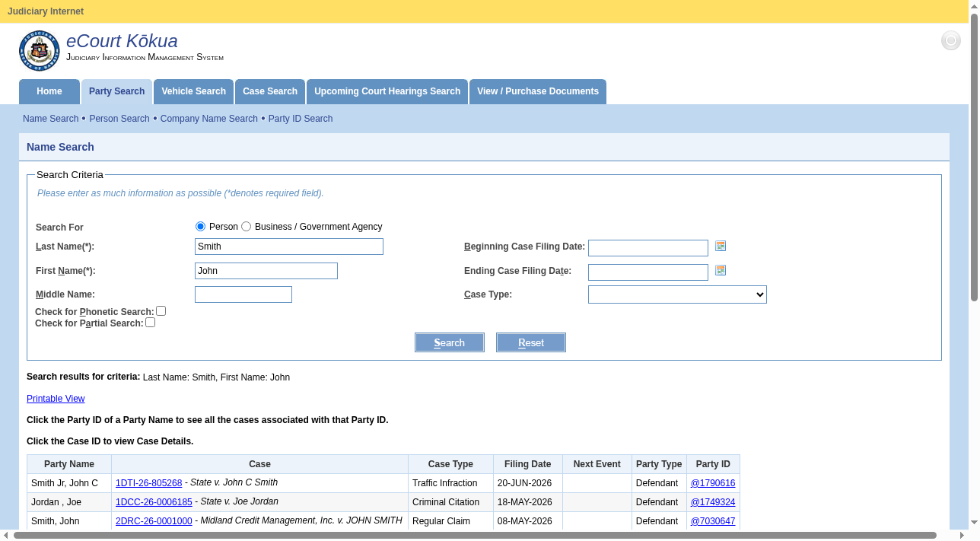Open Upcoming Court Hearings Search tab
Image resolution: width=980 pixels, height=541 pixels.
[x=387, y=91]
